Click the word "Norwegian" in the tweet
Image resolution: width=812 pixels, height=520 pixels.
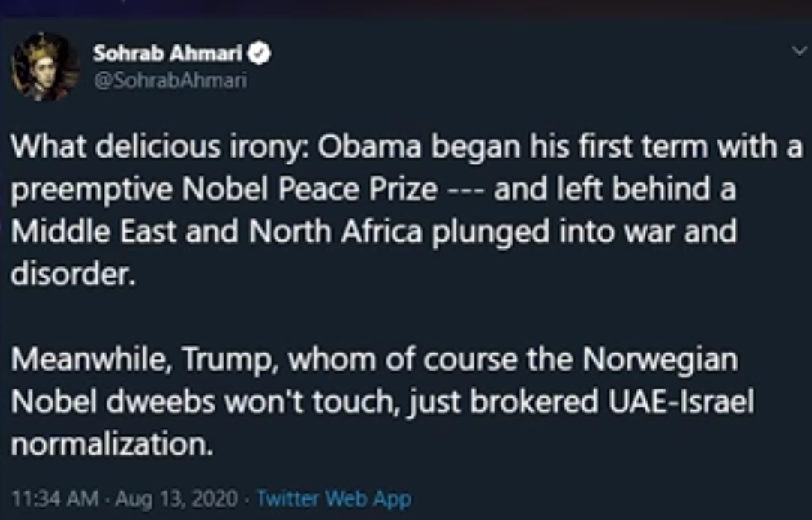pos(660,360)
